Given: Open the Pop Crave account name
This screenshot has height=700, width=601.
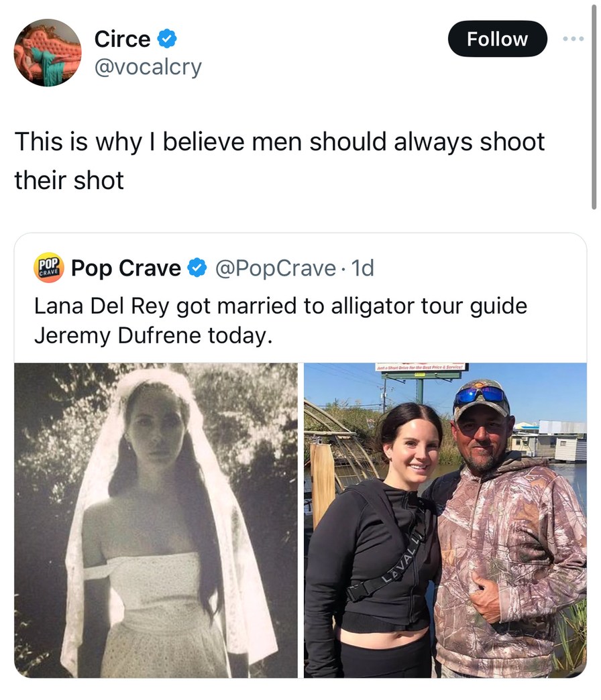Looking at the screenshot, I should 126,269.
